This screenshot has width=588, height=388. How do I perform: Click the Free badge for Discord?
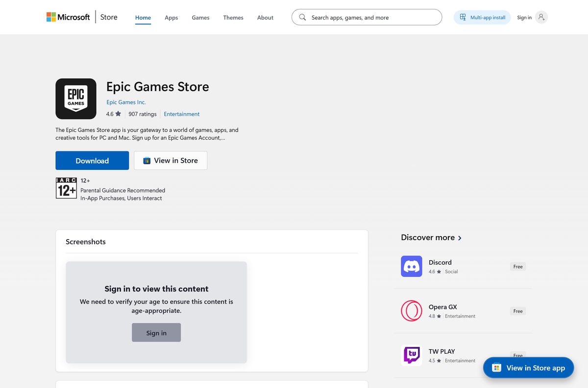pyautogui.click(x=518, y=267)
